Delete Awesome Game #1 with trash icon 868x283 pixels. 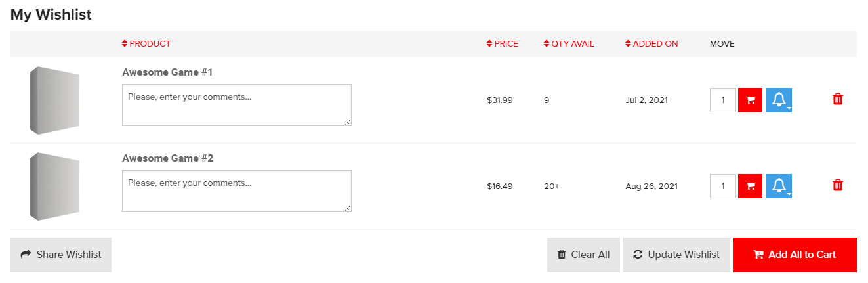pos(838,99)
